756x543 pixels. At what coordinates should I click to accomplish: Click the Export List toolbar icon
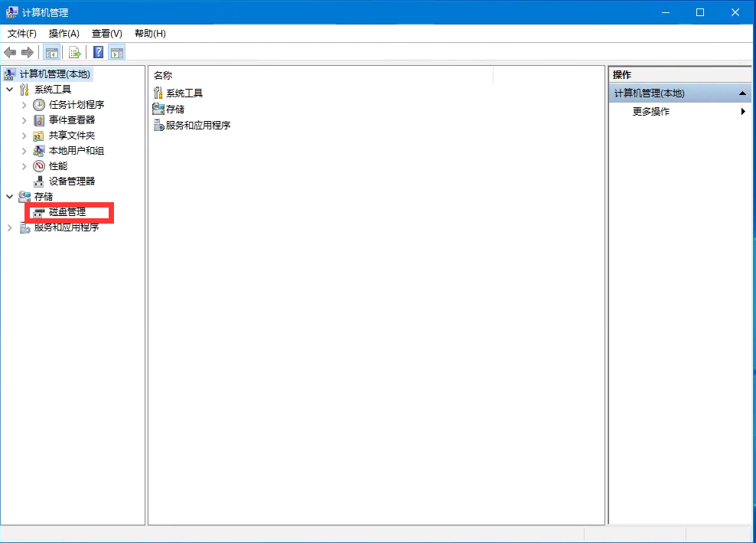[75, 52]
